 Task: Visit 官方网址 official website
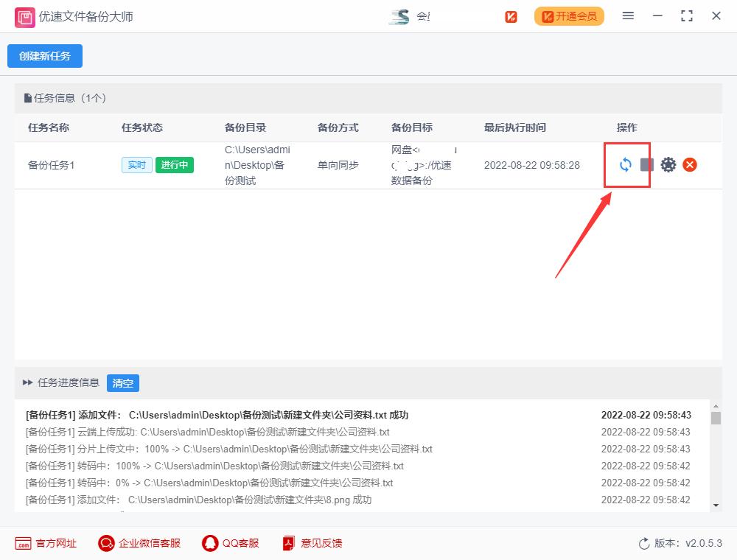coord(46,543)
